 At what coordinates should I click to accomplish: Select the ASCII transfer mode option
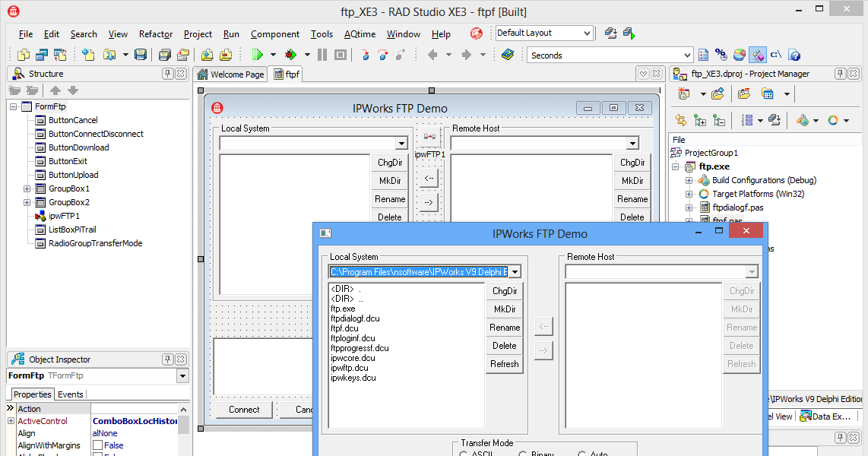coord(464,454)
